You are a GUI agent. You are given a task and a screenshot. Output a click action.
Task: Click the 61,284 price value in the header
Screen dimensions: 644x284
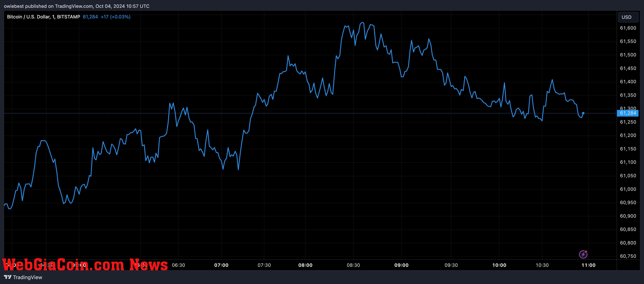90,17
